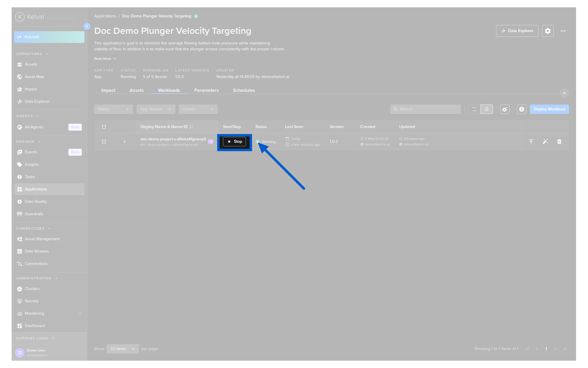This screenshot has width=588, height=368.
Task: Expand description with Read More
Action: [x=105, y=59]
